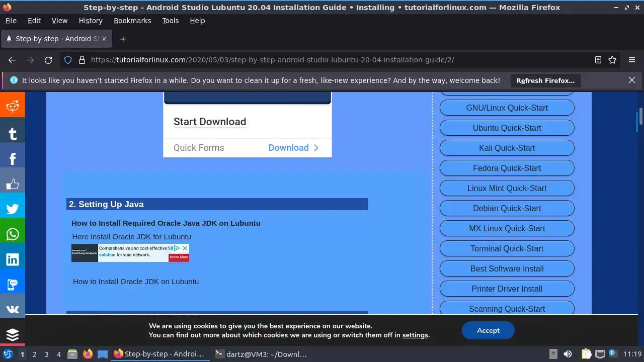Open the Kali Quick-Start link

click(x=507, y=148)
